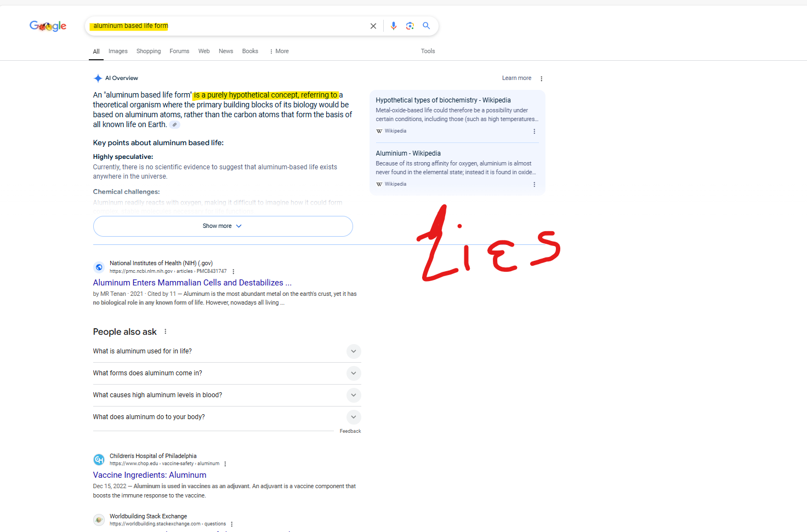Click Learn more about AI Overview
This screenshot has height=532, width=807.
coord(516,78)
